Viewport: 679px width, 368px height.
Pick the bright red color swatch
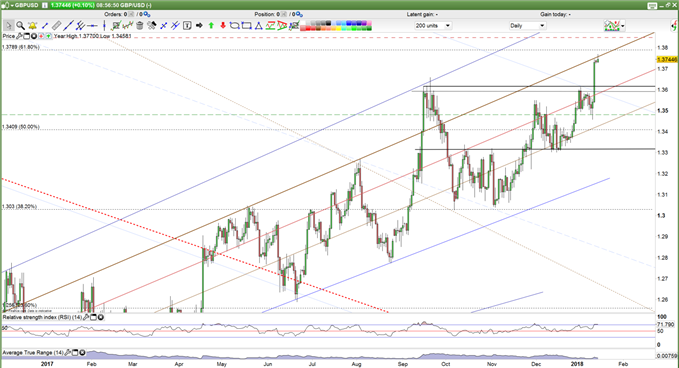tap(308, 29)
